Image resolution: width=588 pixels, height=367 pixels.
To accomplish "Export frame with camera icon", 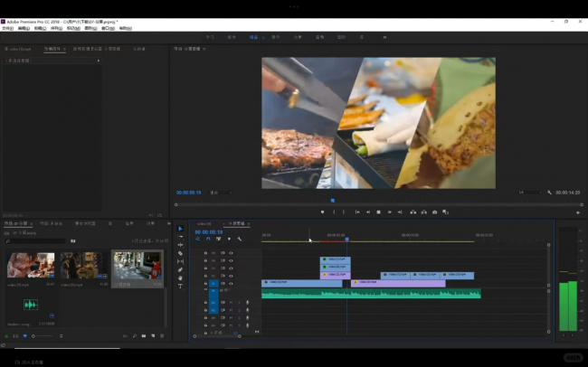I will (x=434, y=212).
